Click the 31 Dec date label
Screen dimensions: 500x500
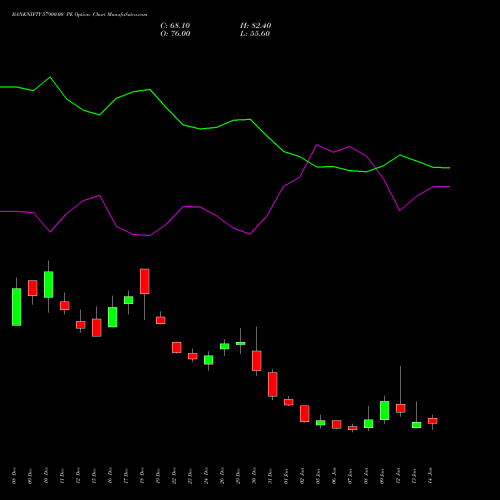point(270,476)
